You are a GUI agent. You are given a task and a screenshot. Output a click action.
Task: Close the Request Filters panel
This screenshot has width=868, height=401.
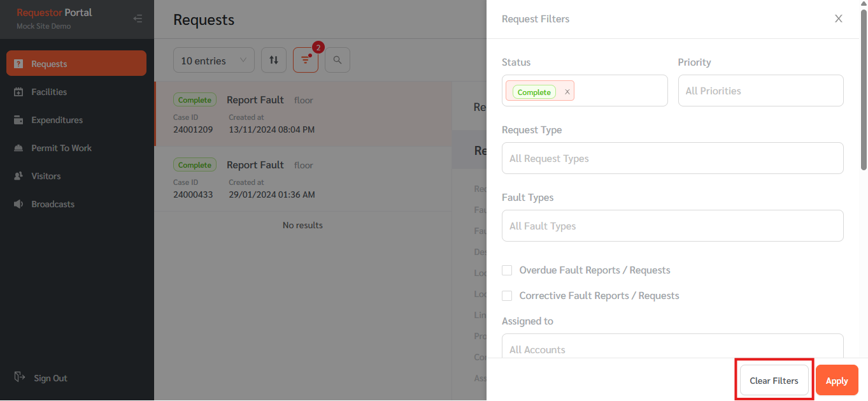tap(839, 18)
